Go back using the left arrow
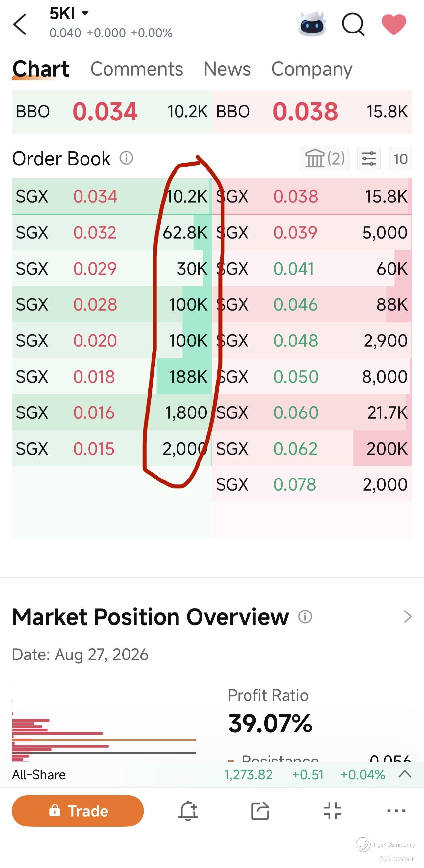 coord(20,24)
